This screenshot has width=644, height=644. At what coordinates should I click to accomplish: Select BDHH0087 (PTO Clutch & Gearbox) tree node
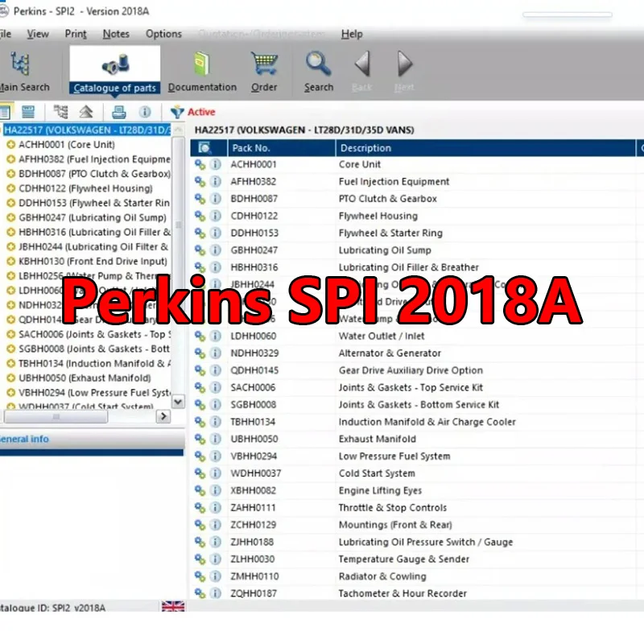[94, 174]
